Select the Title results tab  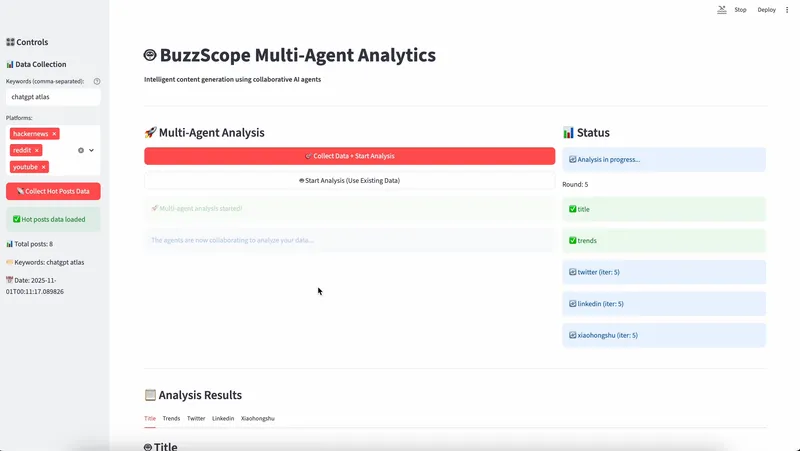(150, 418)
